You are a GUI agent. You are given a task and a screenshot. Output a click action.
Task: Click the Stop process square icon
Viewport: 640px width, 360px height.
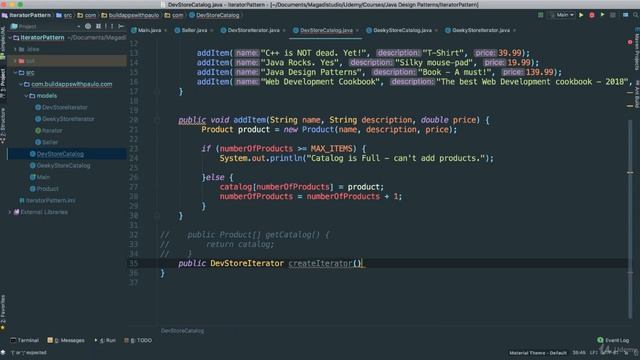613,15
